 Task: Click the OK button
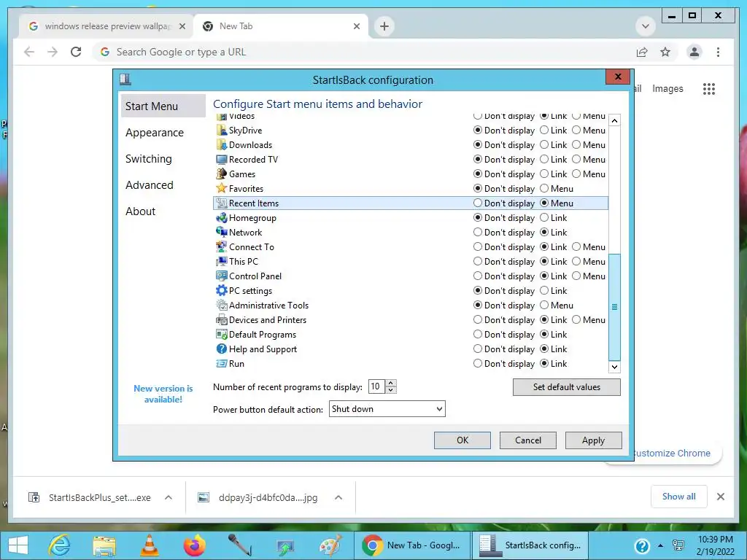[462, 440]
